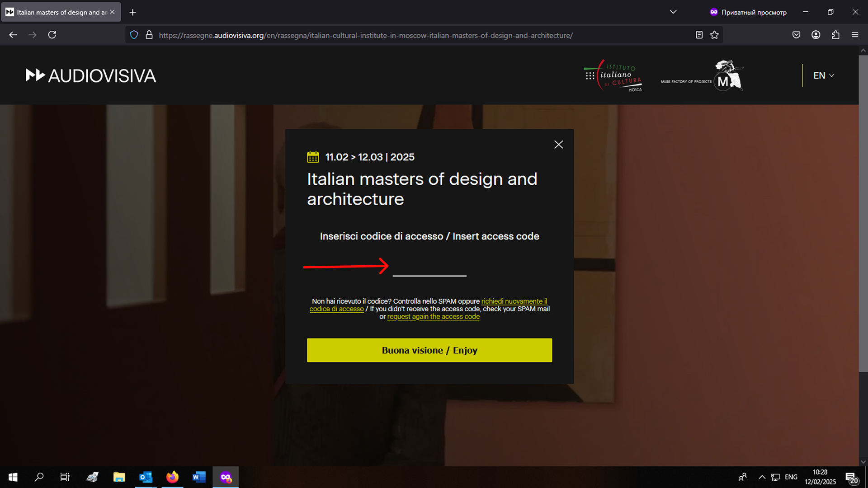Open the Firefox extensions menu

(x=835, y=35)
